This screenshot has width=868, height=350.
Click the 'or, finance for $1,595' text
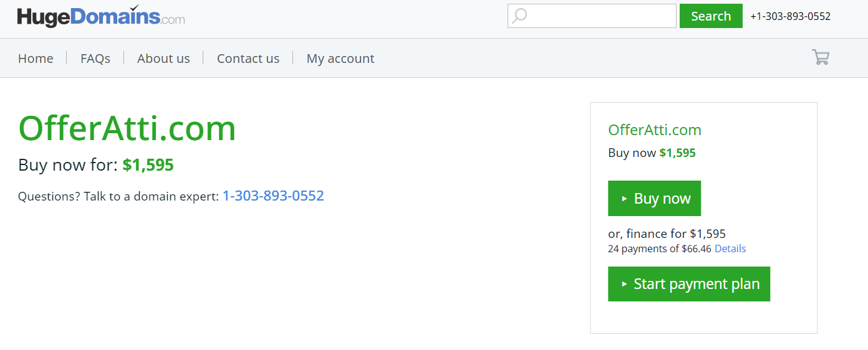667,234
